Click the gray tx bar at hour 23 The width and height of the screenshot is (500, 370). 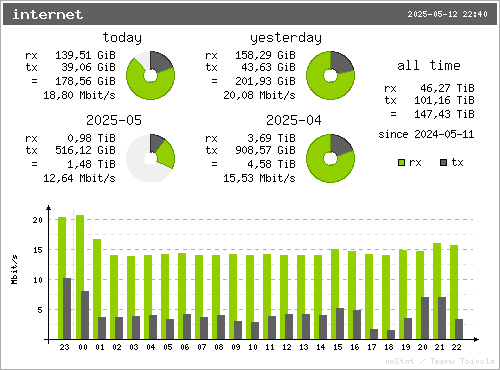click(67, 309)
